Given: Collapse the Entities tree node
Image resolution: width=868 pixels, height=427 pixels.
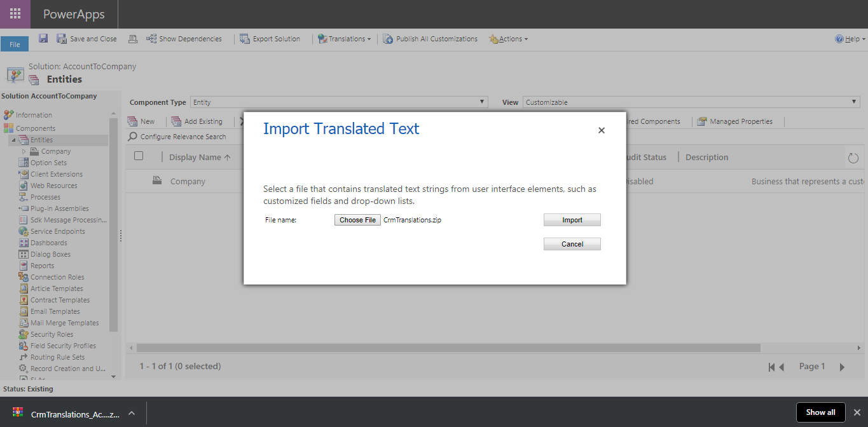Looking at the screenshot, I should pyautogui.click(x=13, y=140).
